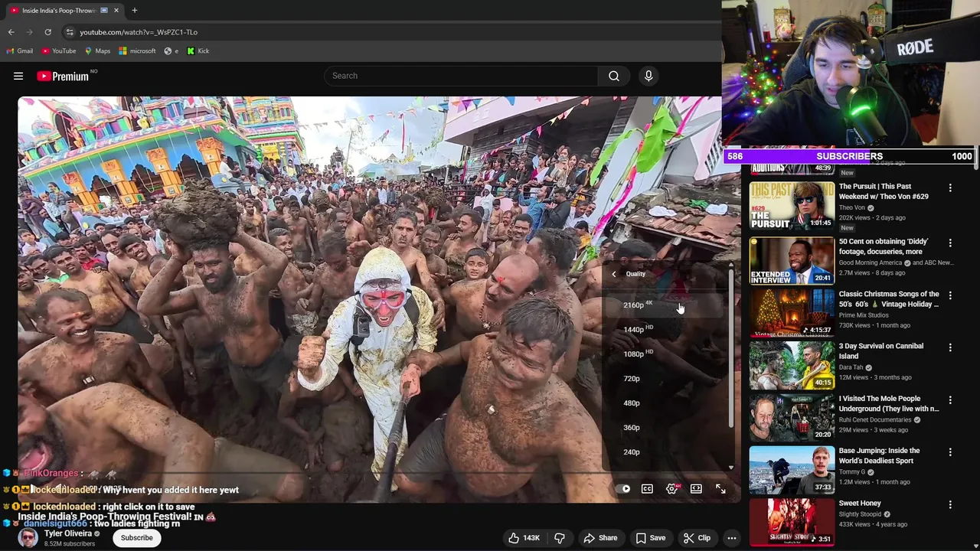Subscribe to Tyler Oliveira
980x551 pixels.
137,538
